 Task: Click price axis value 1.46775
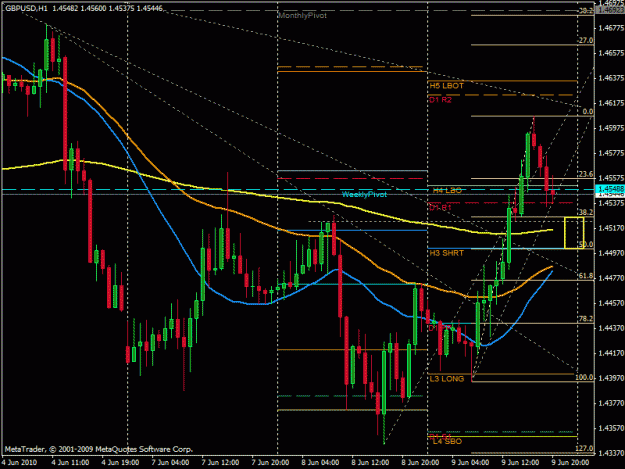point(611,28)
